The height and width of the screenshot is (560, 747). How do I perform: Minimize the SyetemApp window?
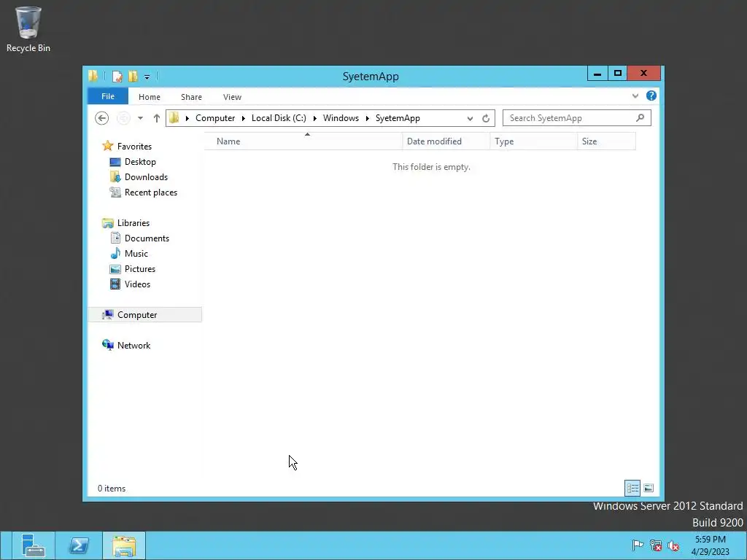point(597,74)
